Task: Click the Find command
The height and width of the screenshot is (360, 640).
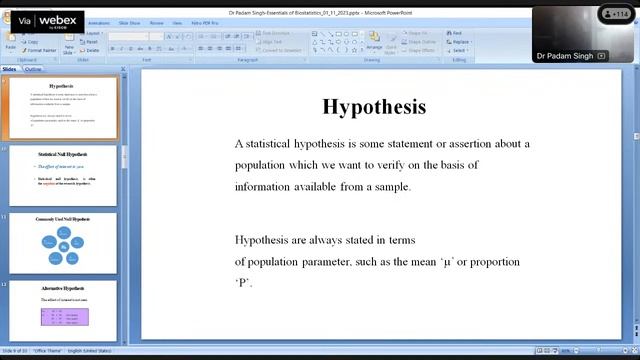Action: tap(454, 33)
